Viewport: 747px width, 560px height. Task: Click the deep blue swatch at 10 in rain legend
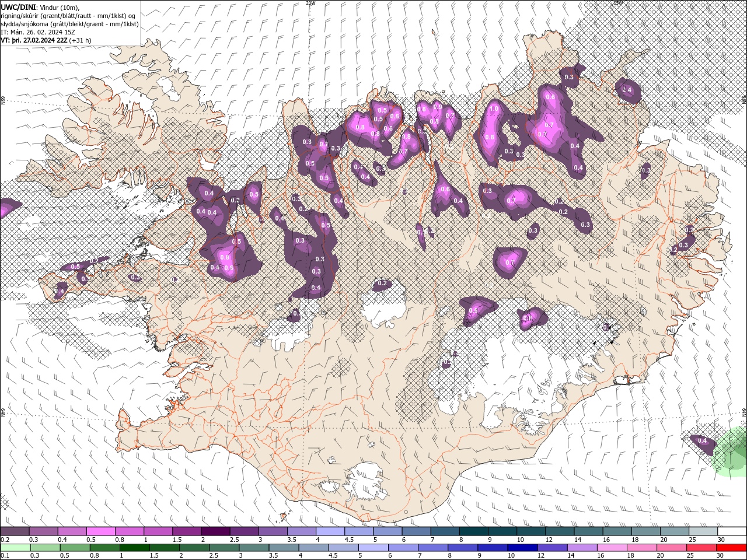(x=522, y=548)
